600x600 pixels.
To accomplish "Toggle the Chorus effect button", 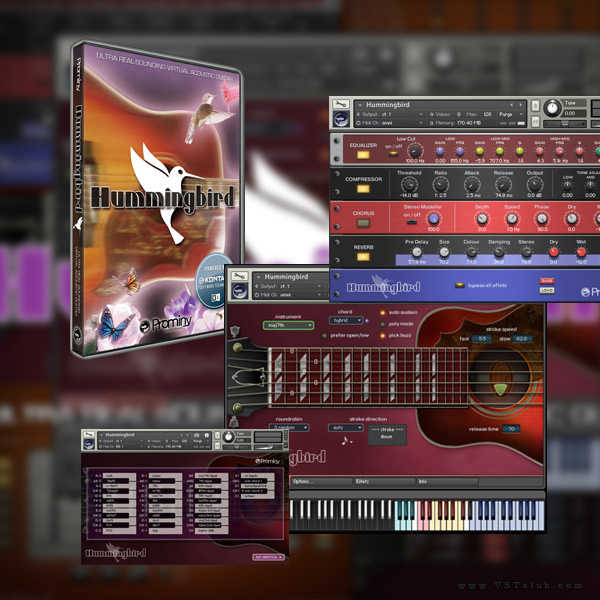I will [x=363, y=223].
